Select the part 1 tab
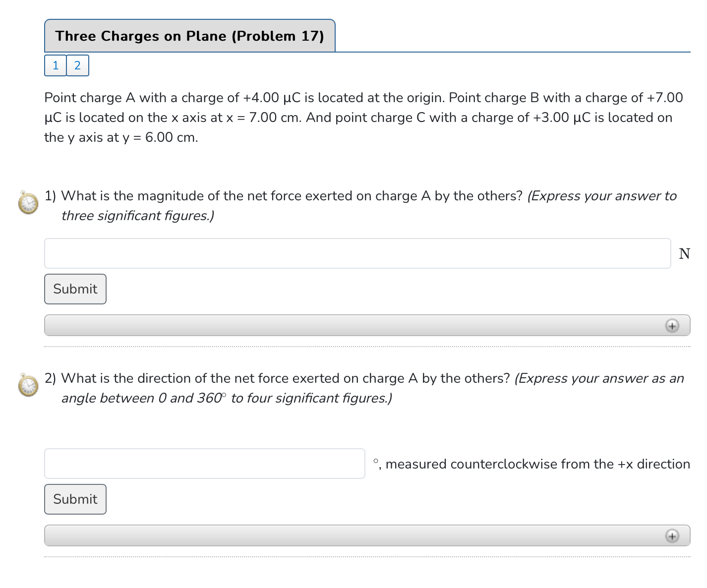The height and width of the screenshot is (588, 707). [x=55, y=65]
